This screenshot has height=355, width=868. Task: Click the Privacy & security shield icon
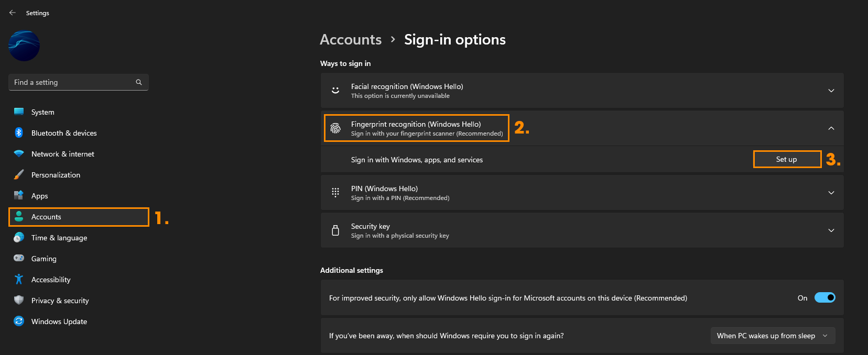pyautogui.click(x=19, y=300)
